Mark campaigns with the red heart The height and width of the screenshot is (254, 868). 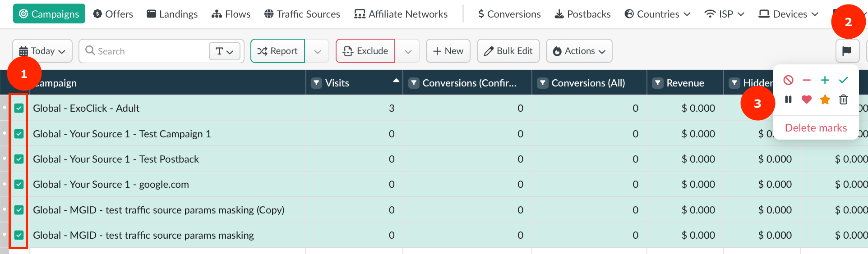pos(807,100)
